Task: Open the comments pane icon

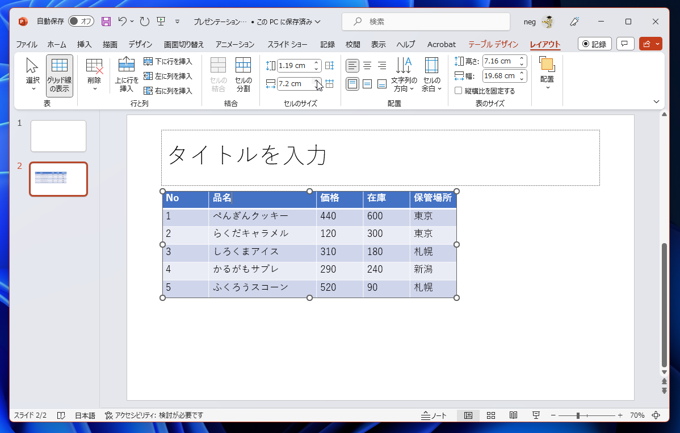Action: coord(625,44)
